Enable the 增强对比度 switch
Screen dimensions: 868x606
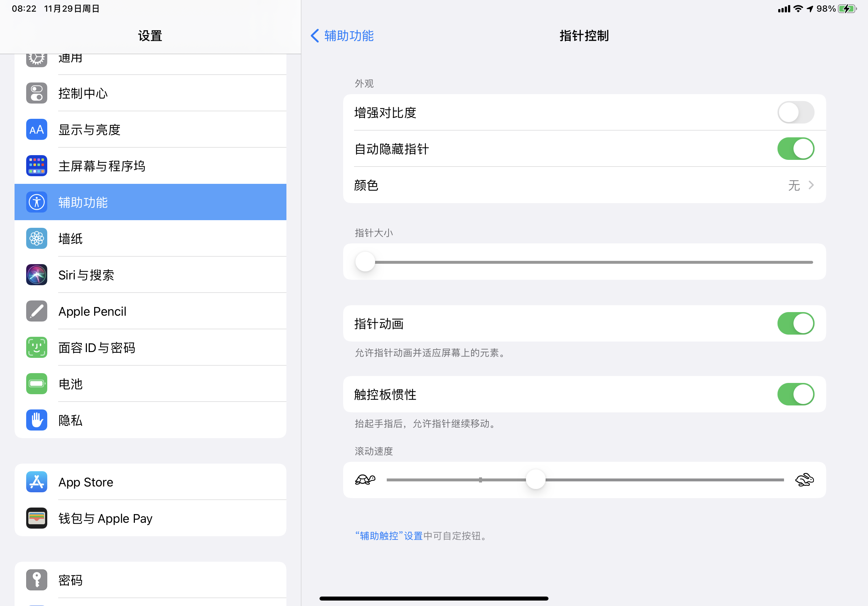pos(795,112)
